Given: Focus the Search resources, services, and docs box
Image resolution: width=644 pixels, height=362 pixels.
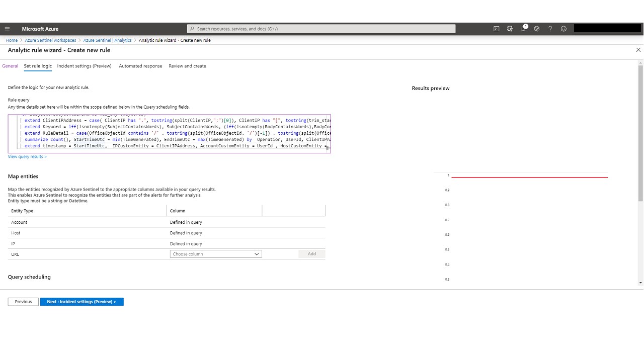Looking at the screenshot, I should click(x=321, y=29).
